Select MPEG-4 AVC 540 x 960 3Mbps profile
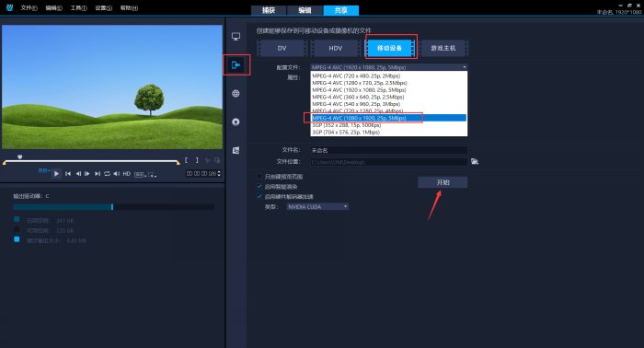This screenshot has height=348, width=644. click(388, 104)
